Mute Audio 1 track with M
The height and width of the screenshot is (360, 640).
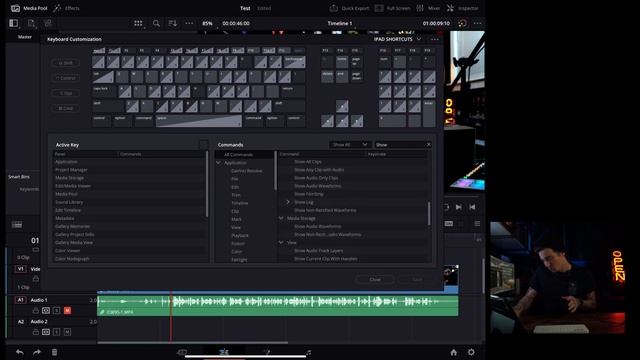pos(67,311)
